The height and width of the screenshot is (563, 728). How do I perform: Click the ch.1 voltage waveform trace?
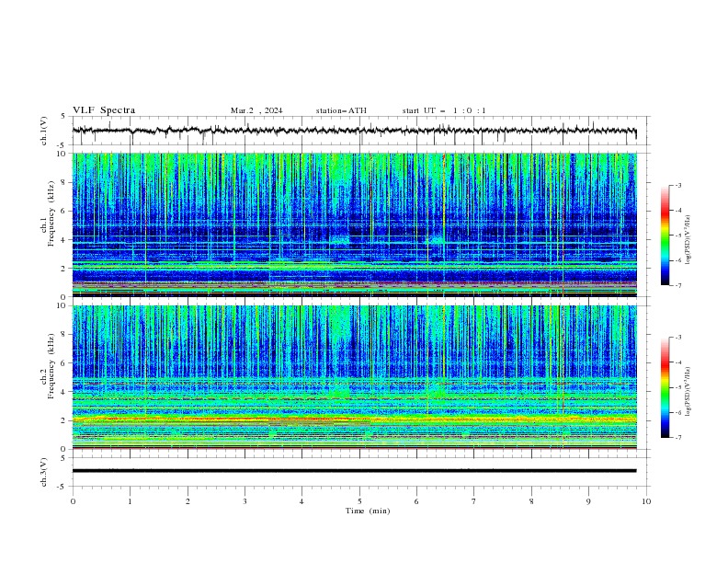click(354, 131)
